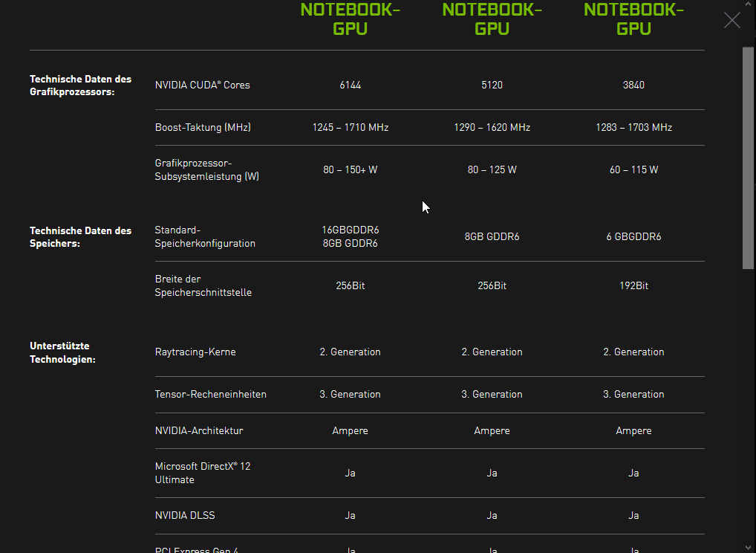Click the 'NVIDIA DLSS' row label

pos(185,515)
